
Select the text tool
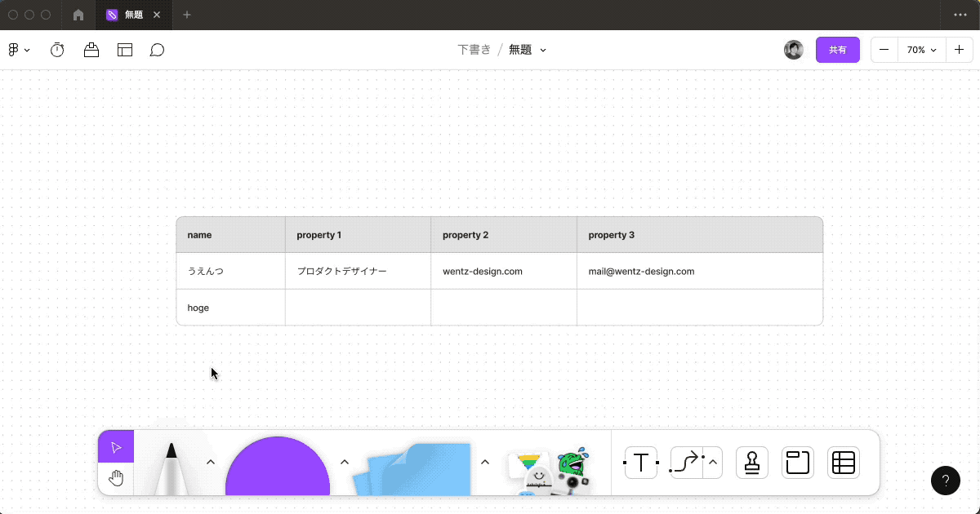tap(641, 463)
